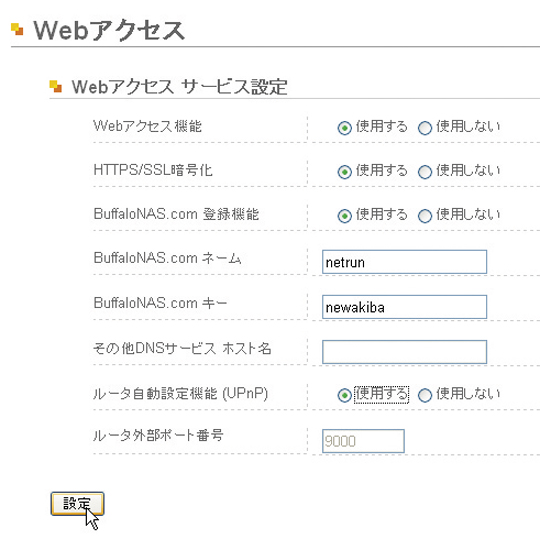This screenshot has width=540, height=550.
Task: Enable BuffaloNAS.com 登録機能 with 使用する
Action: [344, 216]
